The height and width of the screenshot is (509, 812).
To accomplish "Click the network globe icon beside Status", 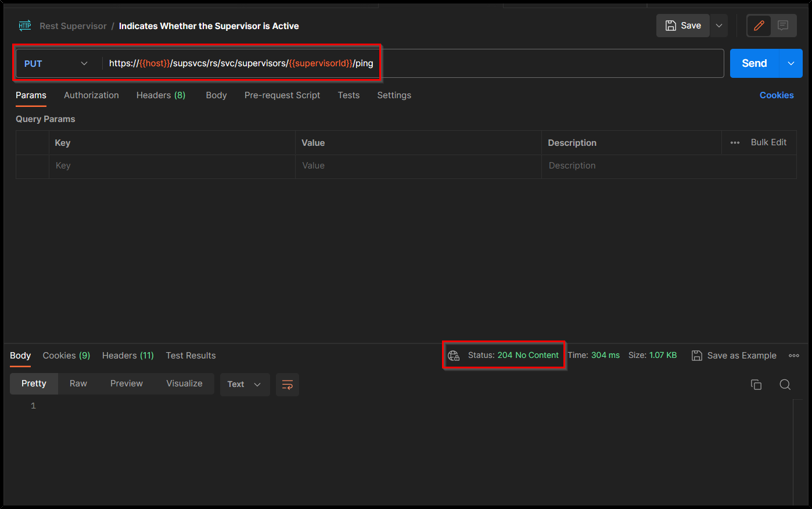I will pos(454,356).
